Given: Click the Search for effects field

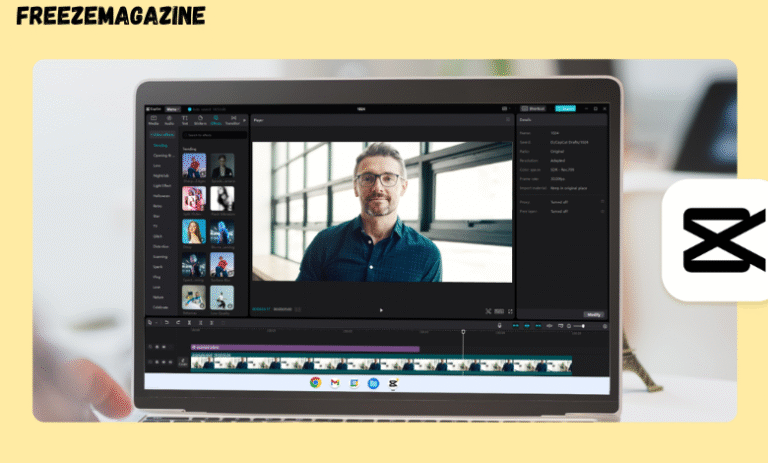Looking at the screenshot, I should click(215, 135).
